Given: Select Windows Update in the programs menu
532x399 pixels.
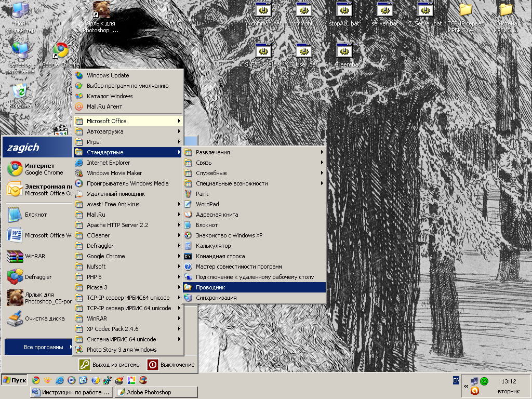Looking at the screenshot, I should click(x=129, y=75).
